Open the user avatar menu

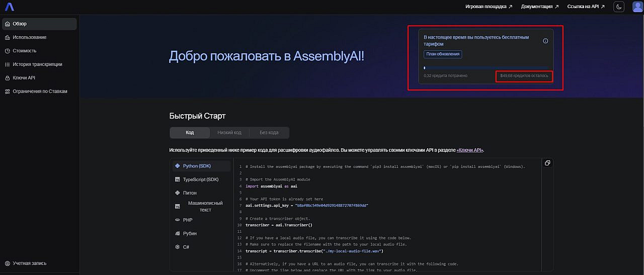coord(637,7)
